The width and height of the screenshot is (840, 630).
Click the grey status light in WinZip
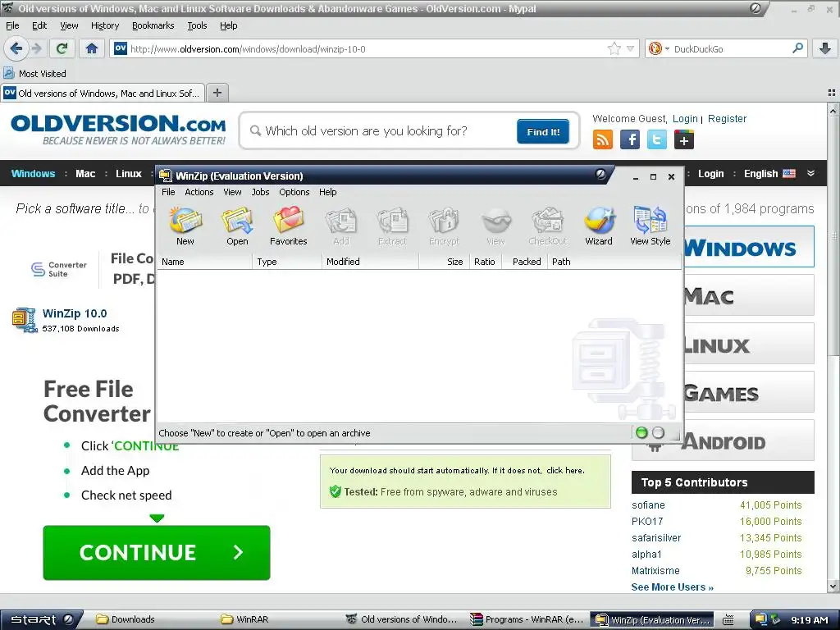tap(659, 433)
